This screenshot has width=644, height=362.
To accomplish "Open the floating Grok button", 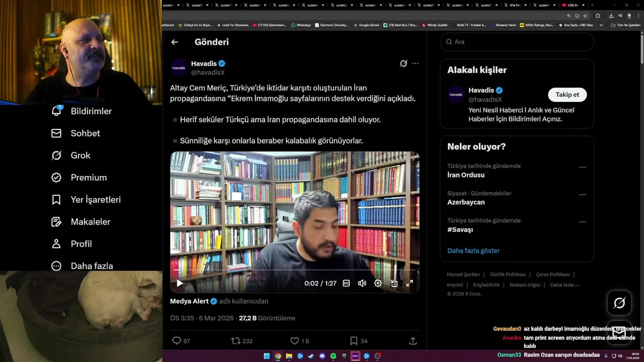I will (x=619, y=303).
